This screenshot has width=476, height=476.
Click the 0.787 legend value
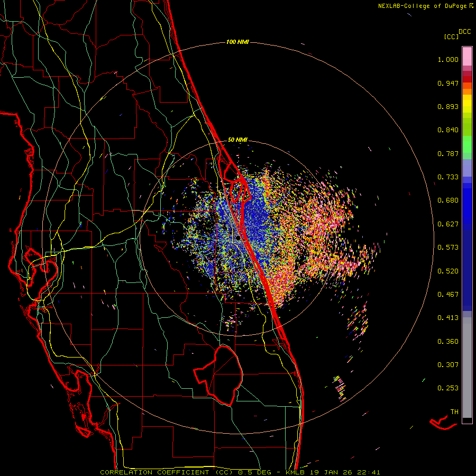click(448, 153)
